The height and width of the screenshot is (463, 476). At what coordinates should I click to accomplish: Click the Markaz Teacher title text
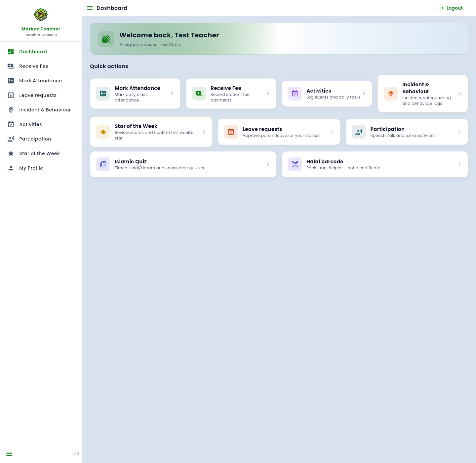pos(41,29)
